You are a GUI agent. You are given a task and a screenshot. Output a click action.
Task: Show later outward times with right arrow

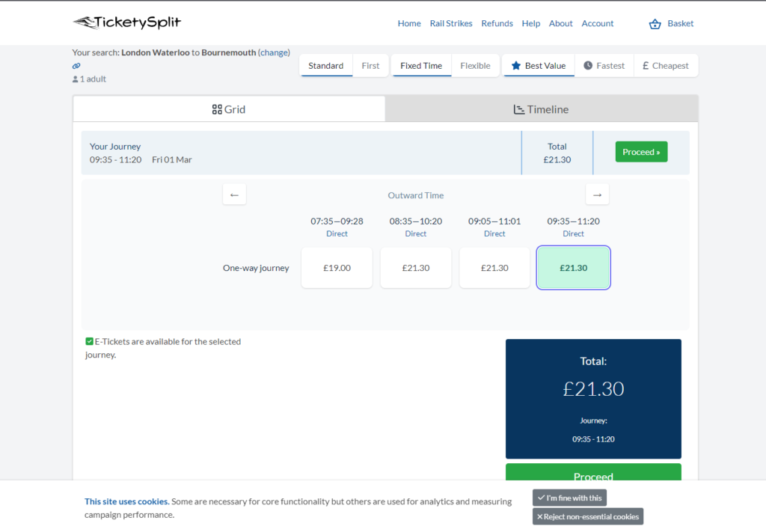click(x=597, y=195)
